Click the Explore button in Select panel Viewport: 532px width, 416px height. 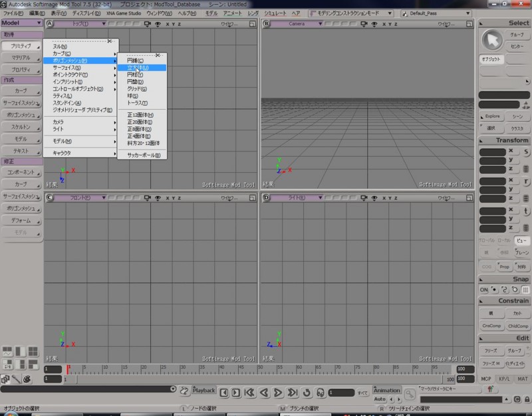[492, 116]
